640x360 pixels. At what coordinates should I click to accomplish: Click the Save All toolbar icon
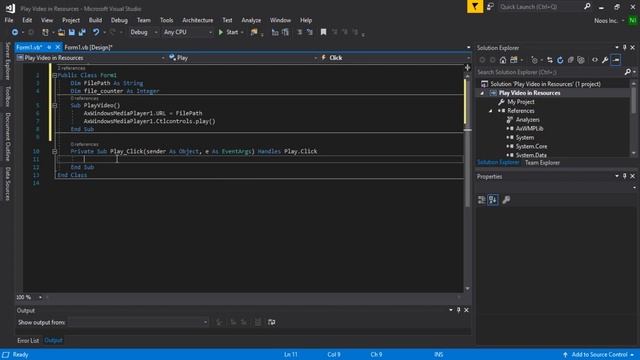point(82,32)
